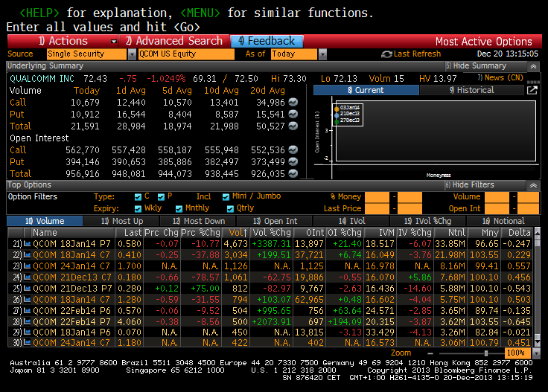
Task: Open chart icon for Put open interest row
Action: tap(293, 161)
